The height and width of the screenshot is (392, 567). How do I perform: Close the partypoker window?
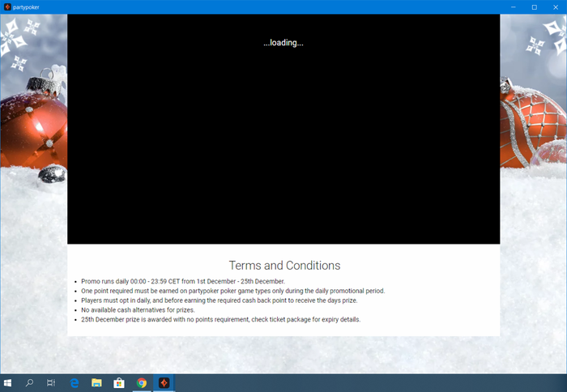(x=556, y=6)
